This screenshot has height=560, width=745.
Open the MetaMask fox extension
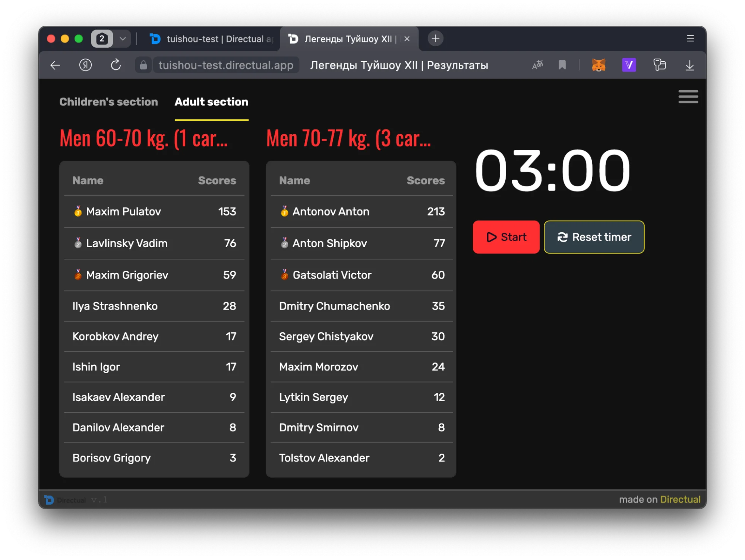point(599,65)
